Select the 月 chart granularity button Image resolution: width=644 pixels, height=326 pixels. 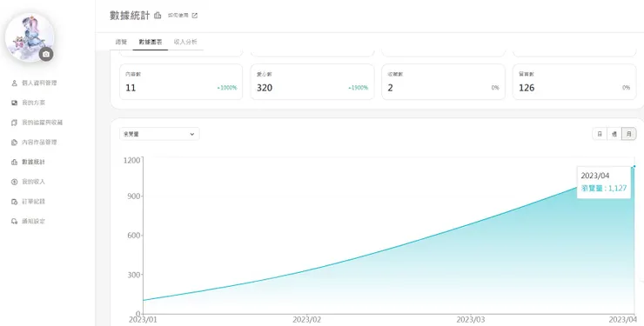(629, 134)
